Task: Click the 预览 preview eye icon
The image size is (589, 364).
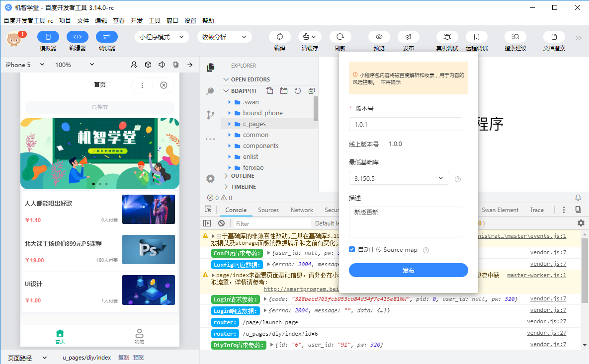Action: pos(379,37)
